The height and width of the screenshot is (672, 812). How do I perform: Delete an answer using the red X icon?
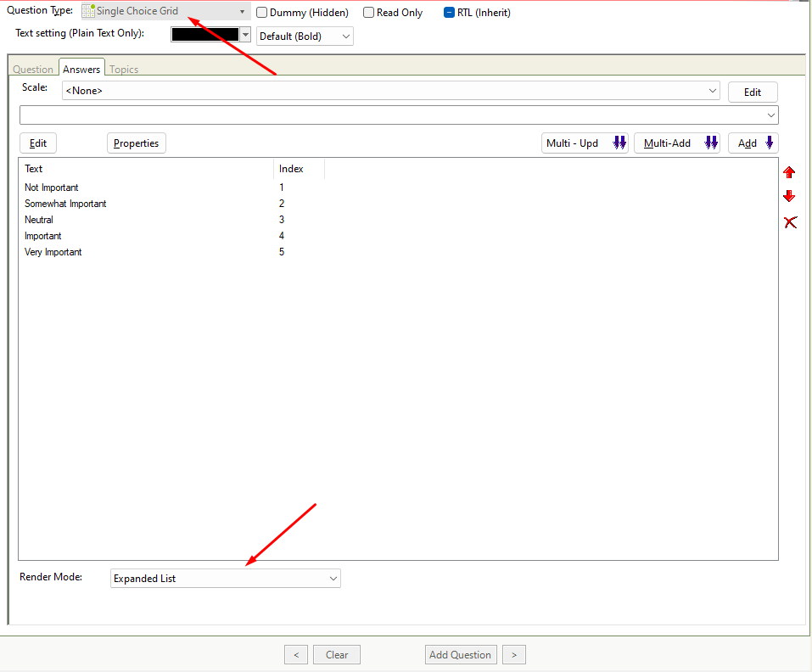790,221
